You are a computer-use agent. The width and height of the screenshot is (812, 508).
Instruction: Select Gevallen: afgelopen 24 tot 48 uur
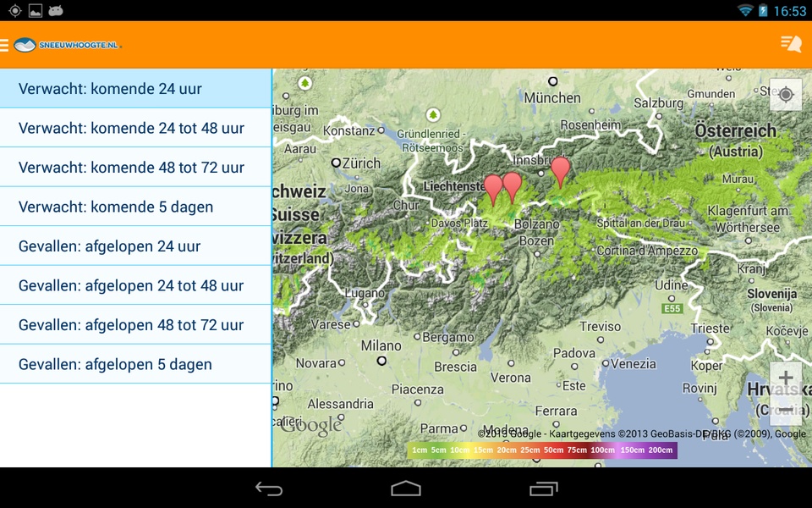135,285
